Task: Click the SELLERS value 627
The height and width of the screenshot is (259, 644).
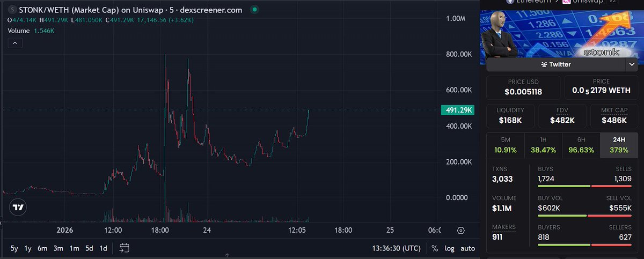Action: click(625, 236)
